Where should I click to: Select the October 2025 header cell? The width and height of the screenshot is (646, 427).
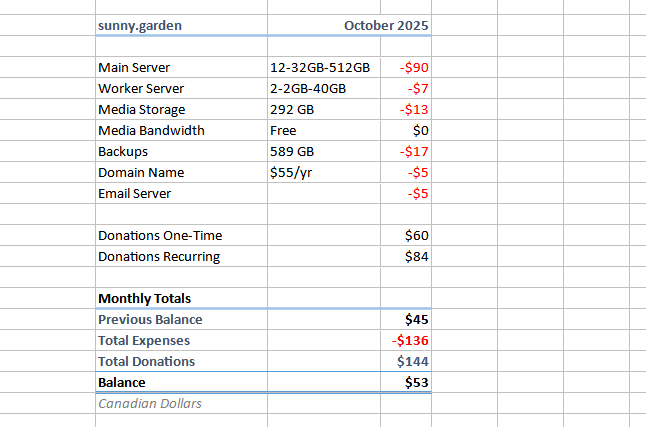[x=349, y=26]
